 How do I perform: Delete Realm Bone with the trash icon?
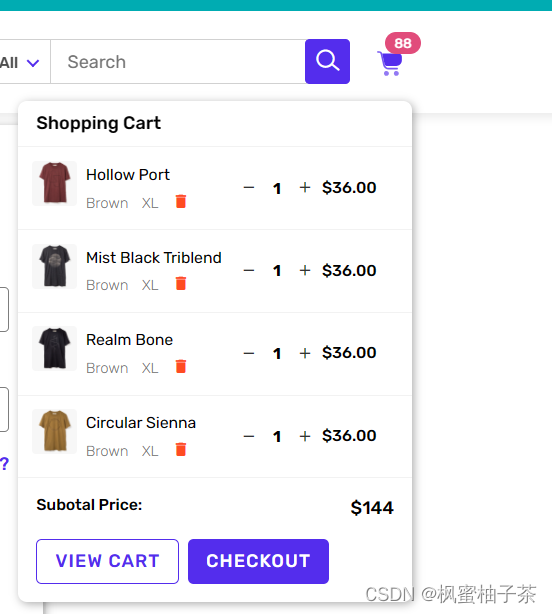click(x=181, y=366)
